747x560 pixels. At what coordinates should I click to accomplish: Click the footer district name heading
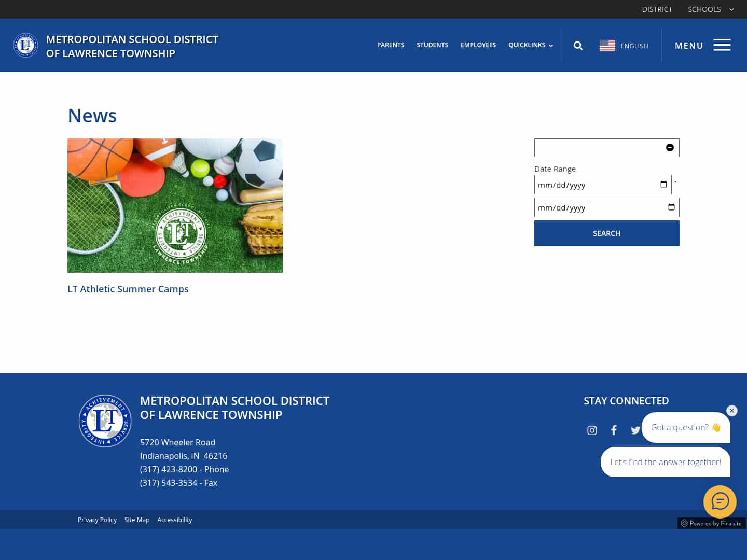point(234,408)
